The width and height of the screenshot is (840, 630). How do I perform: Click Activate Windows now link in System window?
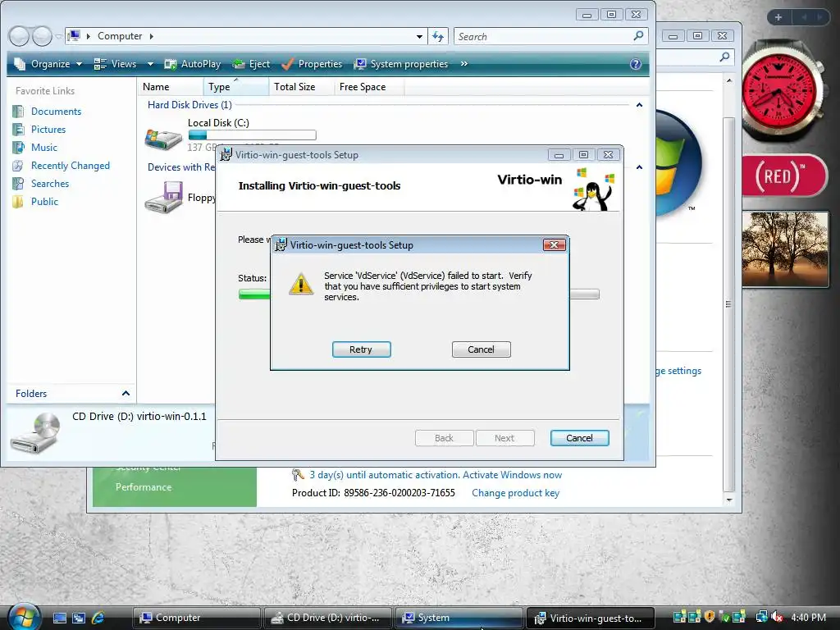(x=512, y=475)
